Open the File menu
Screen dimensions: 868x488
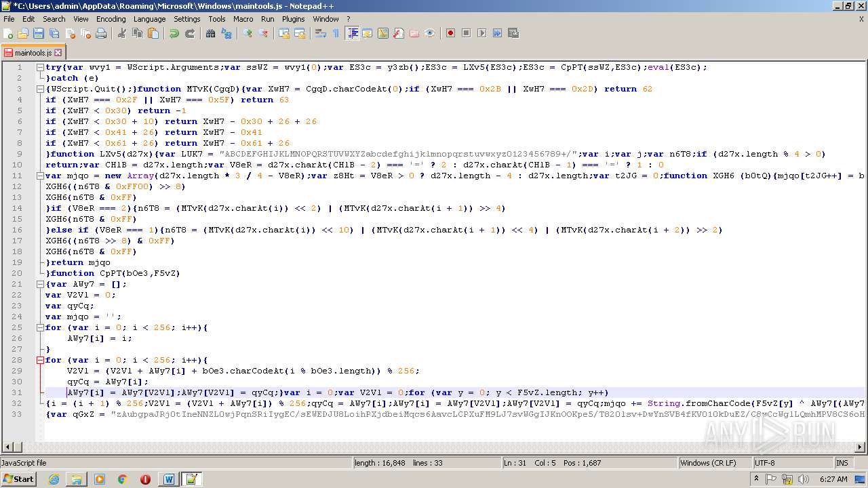tap(9, 19)
